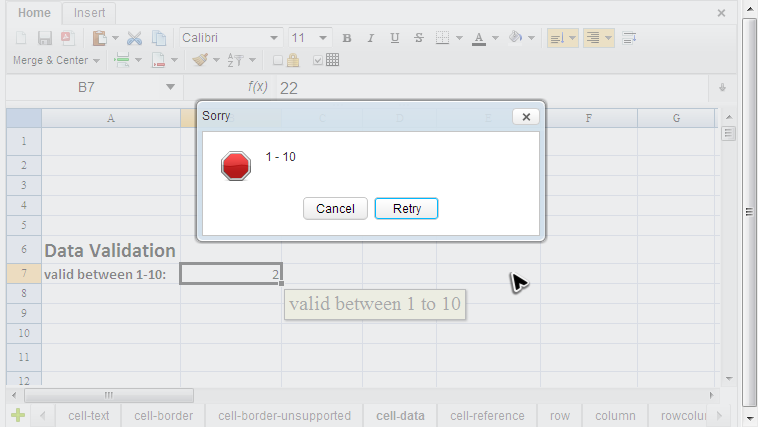The image size is (758, 427).
Task: Click the horizontal scrollbar thumb
Action: (x=109, y=396)
